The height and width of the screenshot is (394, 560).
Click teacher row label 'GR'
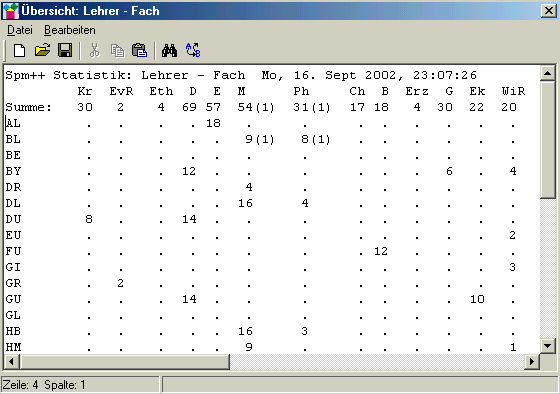click(13, 283)
